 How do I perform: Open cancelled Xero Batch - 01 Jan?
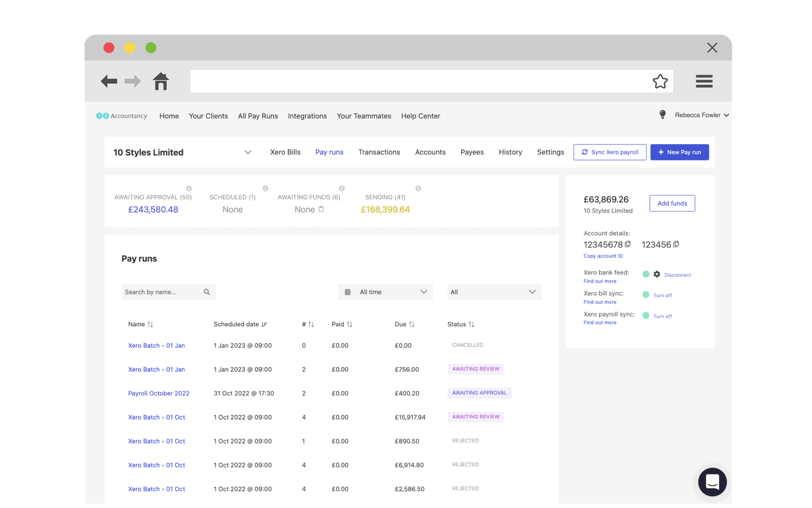point(156,345)
